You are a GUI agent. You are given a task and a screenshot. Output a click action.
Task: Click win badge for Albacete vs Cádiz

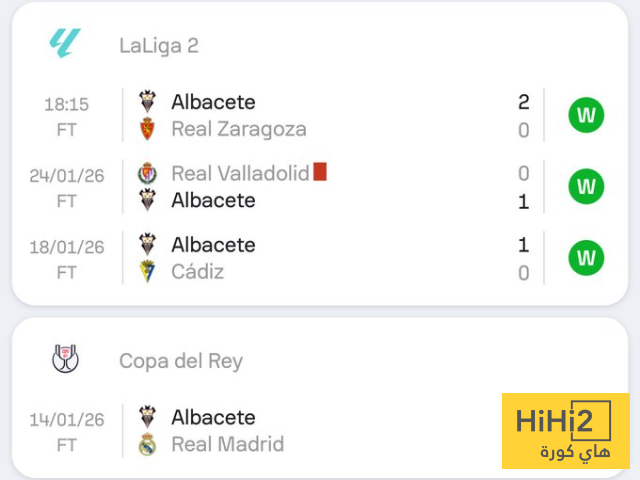pyautogui.click(x=586, y=258)
